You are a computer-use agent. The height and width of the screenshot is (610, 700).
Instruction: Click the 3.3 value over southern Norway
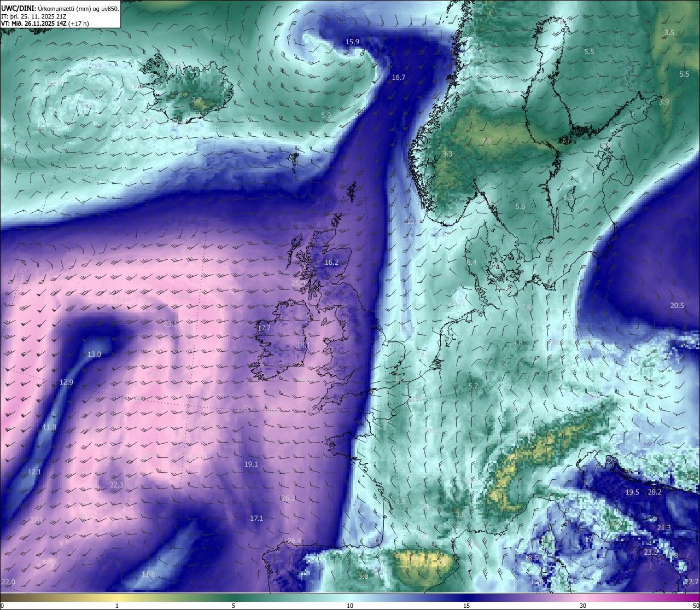coord(447,154)
